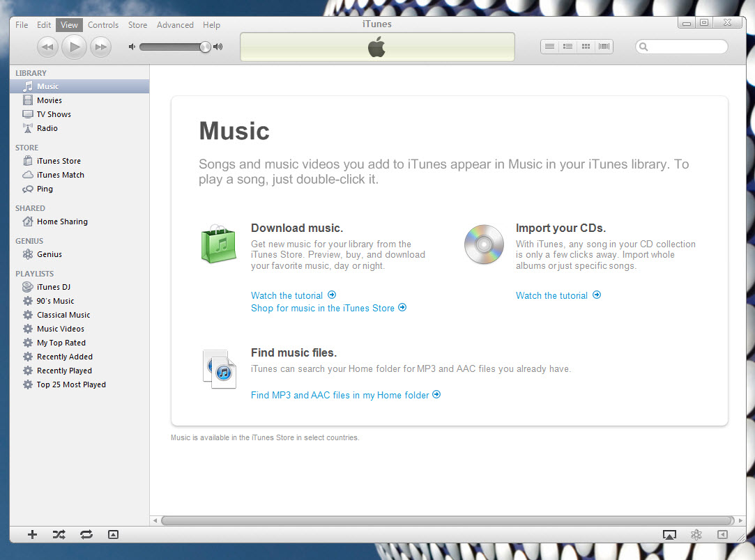Click the Home Sharing house icon
The height and width of the screenshot is (560, 755).
(28, 221)
